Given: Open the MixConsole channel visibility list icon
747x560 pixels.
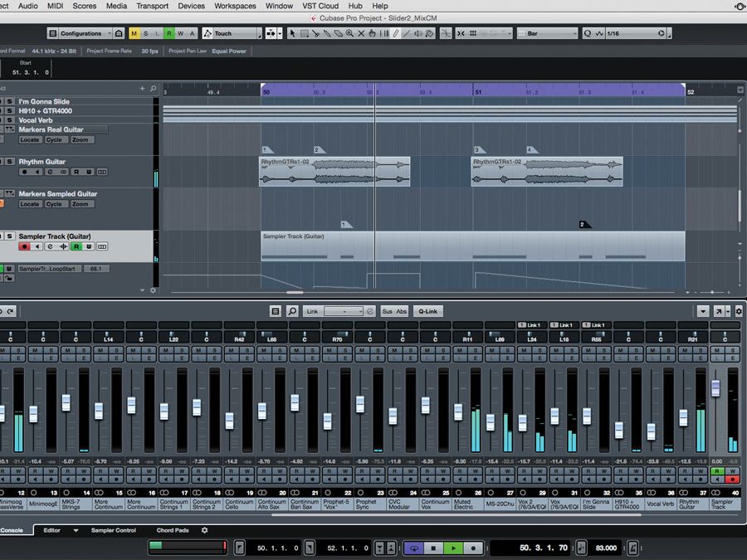Looking at the screenshot, I should 276,311.
